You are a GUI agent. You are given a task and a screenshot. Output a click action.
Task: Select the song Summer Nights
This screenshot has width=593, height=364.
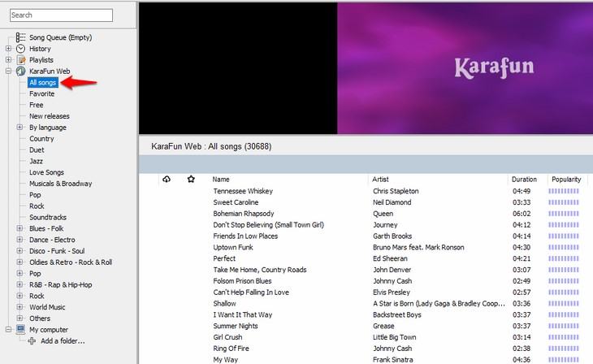pos(236,326)
